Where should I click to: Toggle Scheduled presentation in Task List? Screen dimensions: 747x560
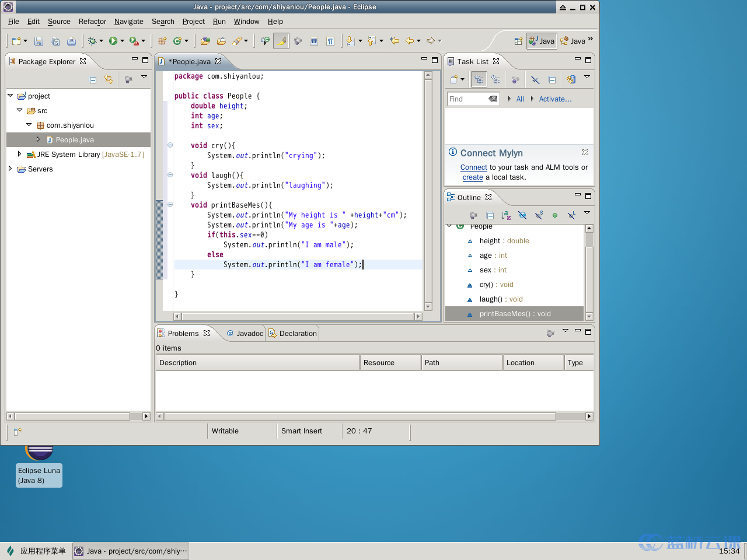pos(495,79)
